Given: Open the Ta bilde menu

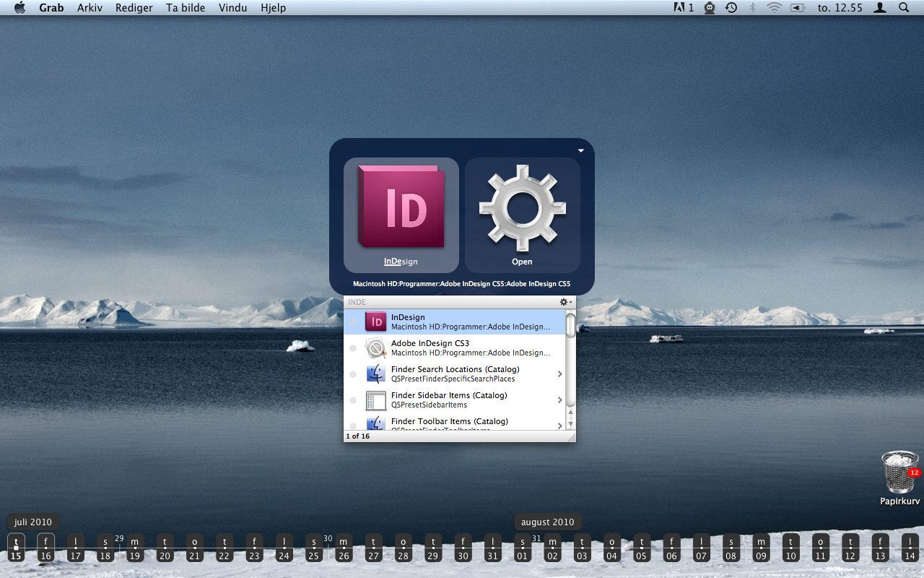Looking at the screenshot, I should 186,8.
